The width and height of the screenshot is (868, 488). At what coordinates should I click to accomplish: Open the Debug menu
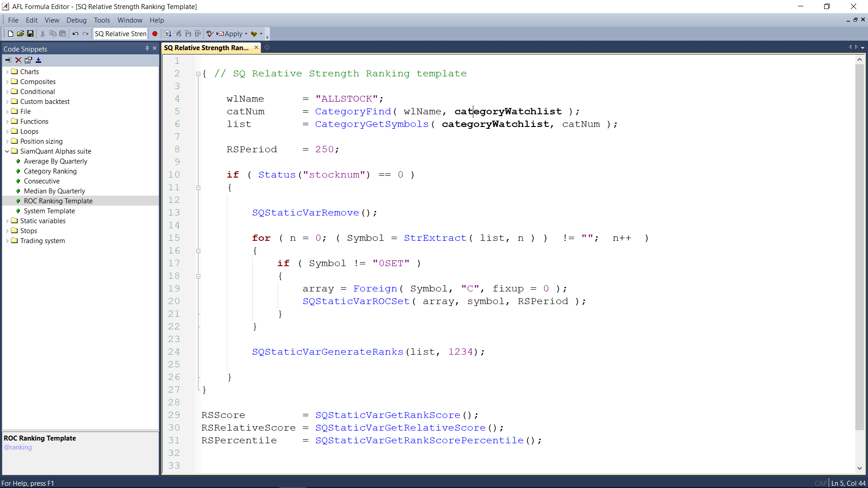[x=76, y=20]
